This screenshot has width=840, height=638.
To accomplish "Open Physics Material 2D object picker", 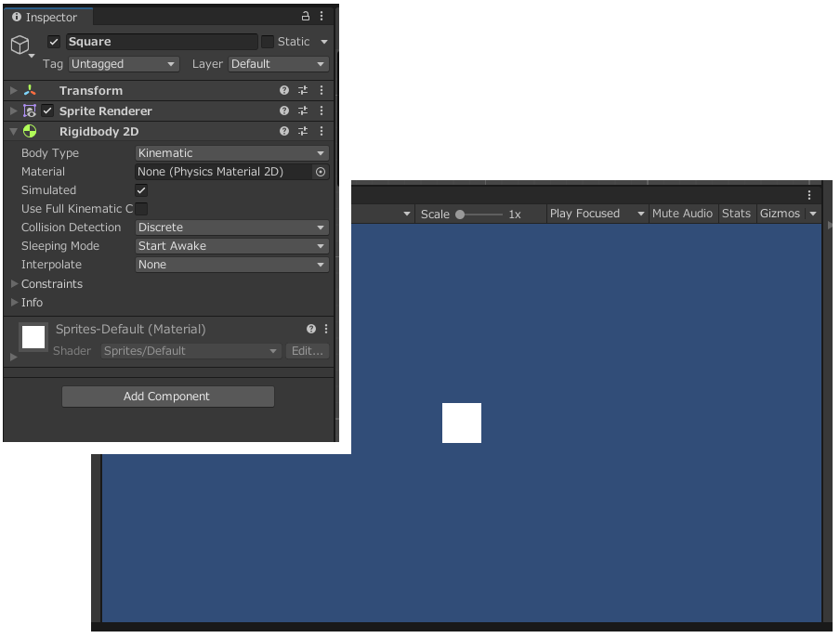I will click(x=321, y=172).
